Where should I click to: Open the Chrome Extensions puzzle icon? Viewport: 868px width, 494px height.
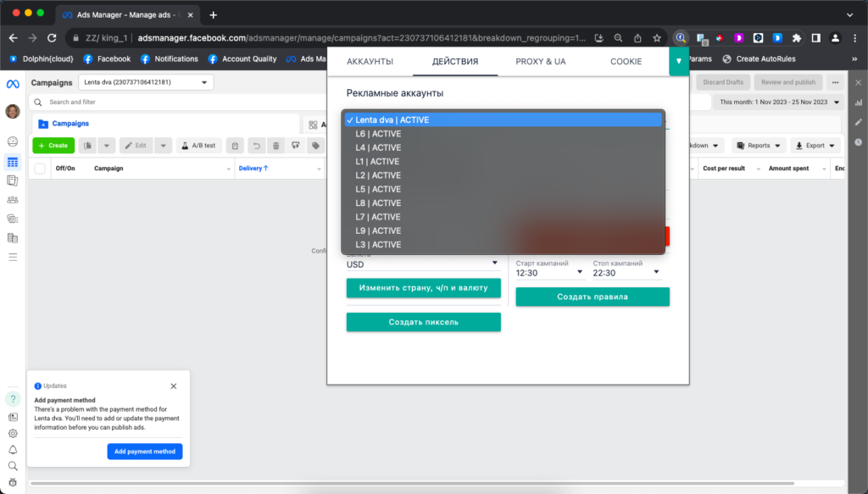click(x=797, y=38)
